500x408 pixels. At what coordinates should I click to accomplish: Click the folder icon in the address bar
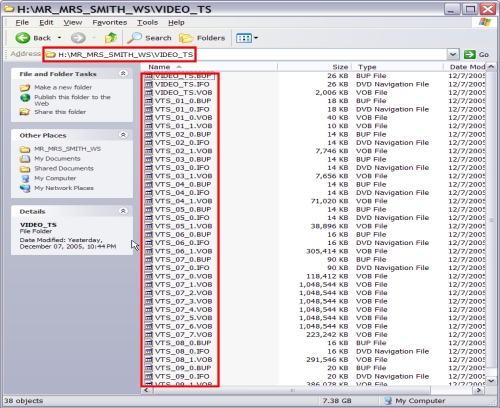click(50, 54)
